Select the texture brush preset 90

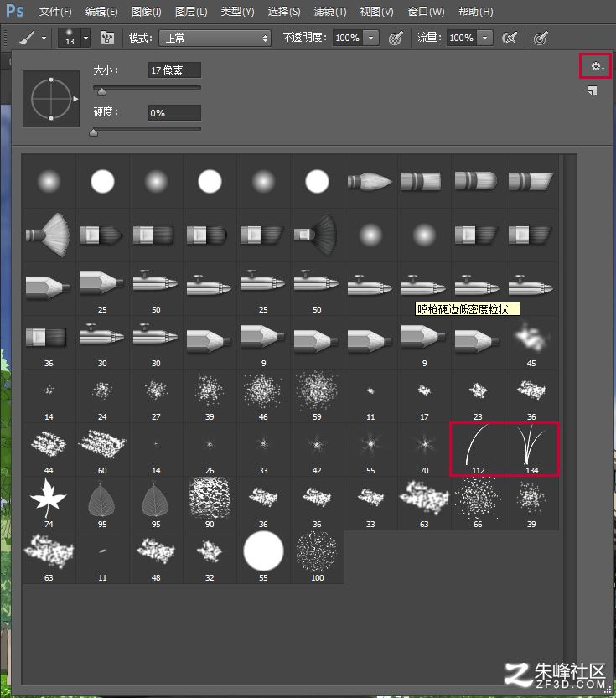point(210,503)
